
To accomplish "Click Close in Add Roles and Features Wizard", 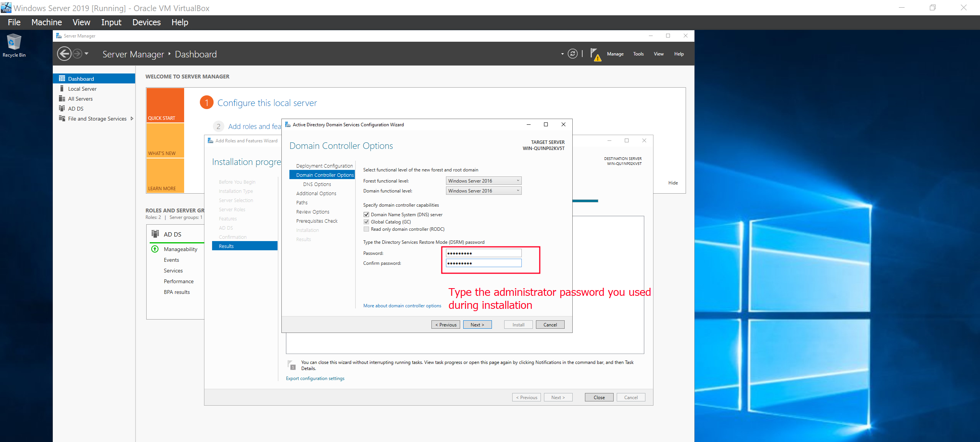I will click(599, 397).
